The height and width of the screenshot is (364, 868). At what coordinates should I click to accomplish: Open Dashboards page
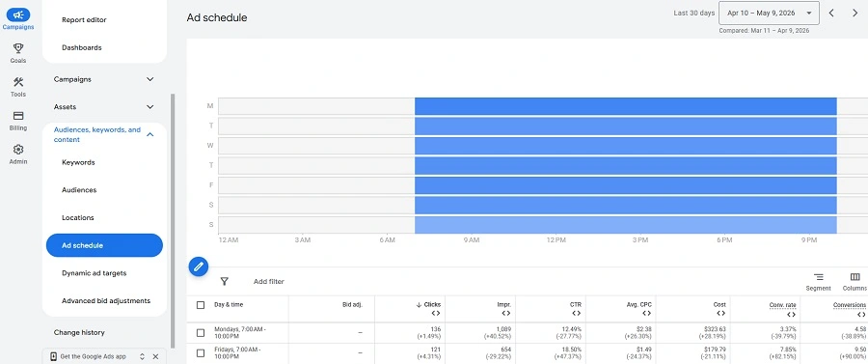coord(82,47)
